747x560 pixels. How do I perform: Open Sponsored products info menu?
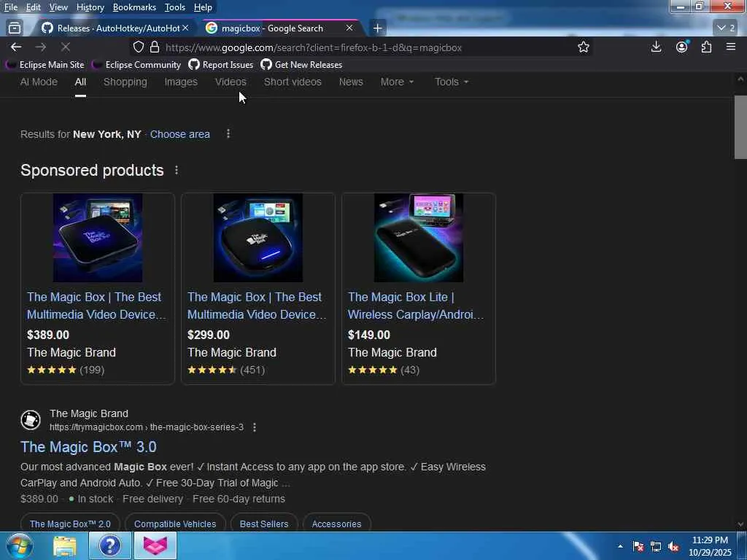177,170
